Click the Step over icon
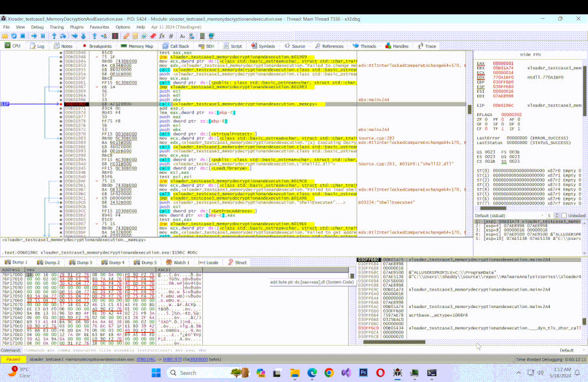The height and width of the screenshot is (382, 588). click(63, 36)
